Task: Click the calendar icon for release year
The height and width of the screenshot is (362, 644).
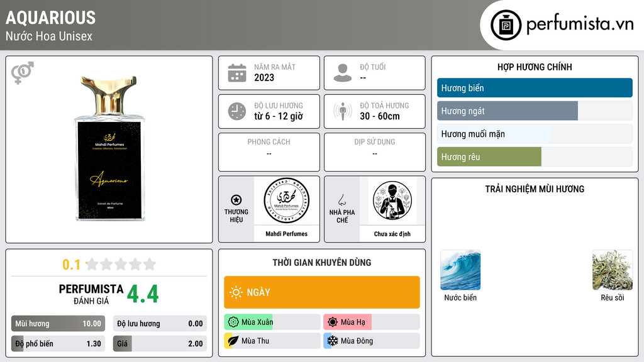Action: pyautogui.click(x=237, y=73)
